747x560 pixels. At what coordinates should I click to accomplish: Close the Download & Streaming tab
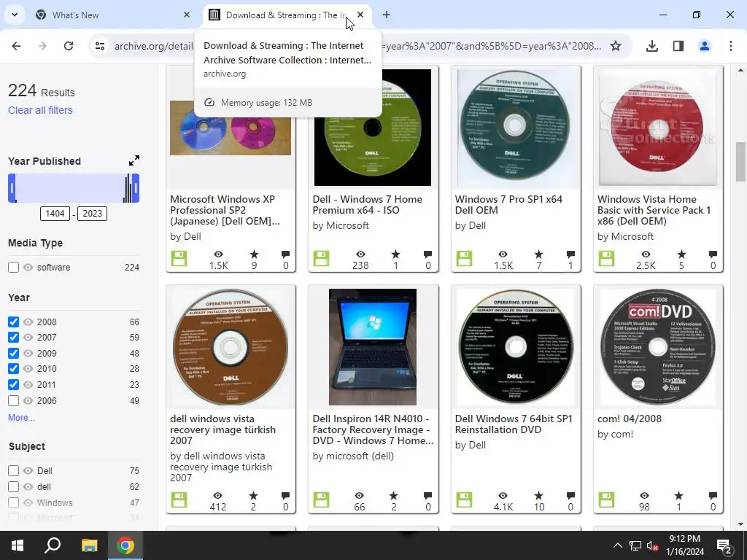[x=360, y=15]
